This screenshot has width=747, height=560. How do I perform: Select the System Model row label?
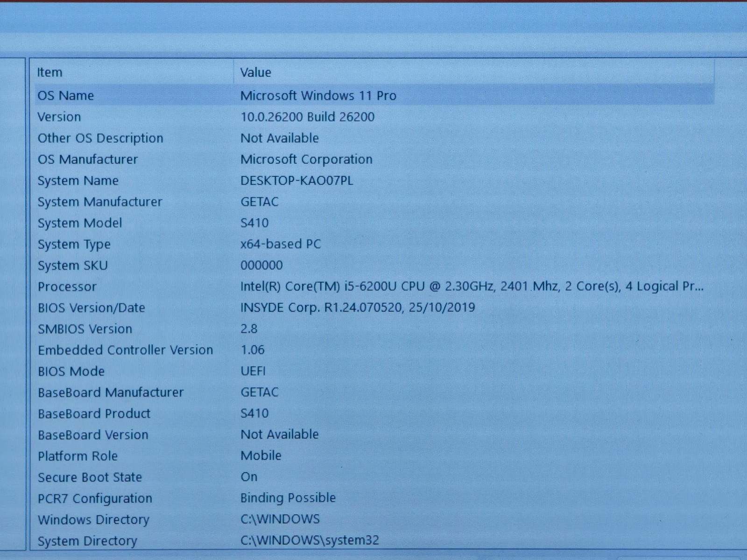80,223
